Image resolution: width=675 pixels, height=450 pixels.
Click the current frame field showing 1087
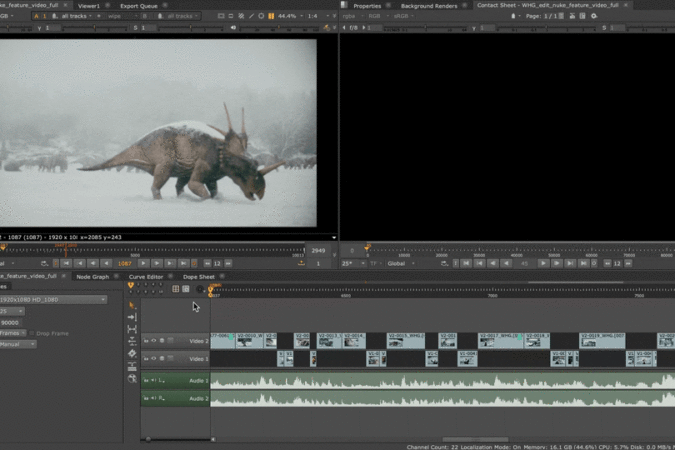(x=125, y=263)
